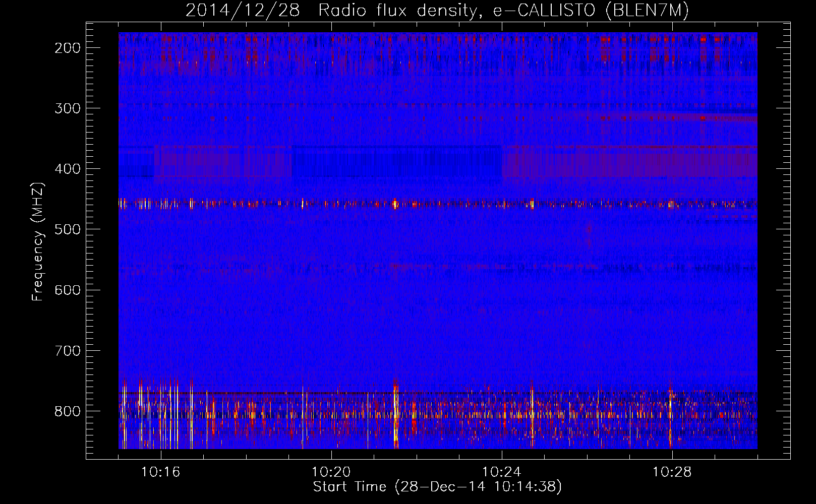Click the 'Frequency (MHZ)' axis label
Image resolution: width=816 pixels, height=504 pixels.
(38, 241)
